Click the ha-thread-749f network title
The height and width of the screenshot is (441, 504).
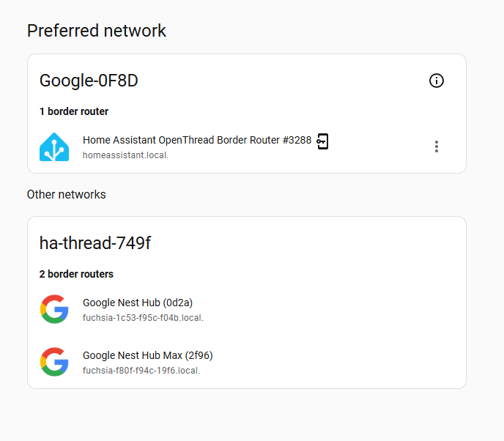coord(95,243)
